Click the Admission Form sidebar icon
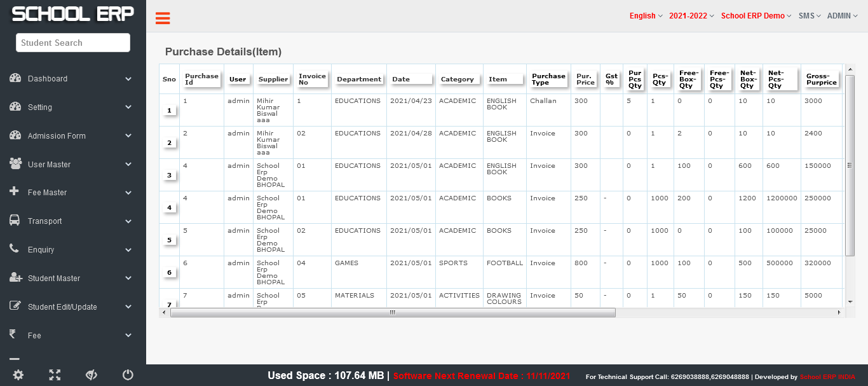The height and width of the screenshot is (386, 868). (16, 135)
